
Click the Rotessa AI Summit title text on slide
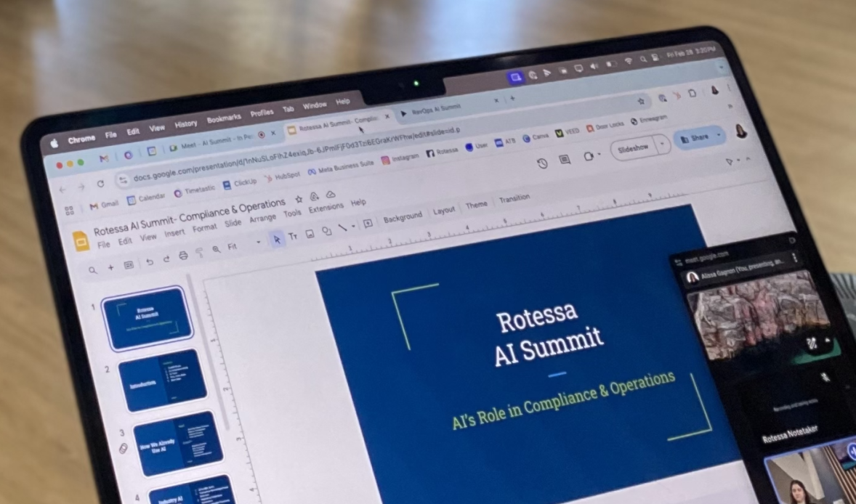coord(546,334)
